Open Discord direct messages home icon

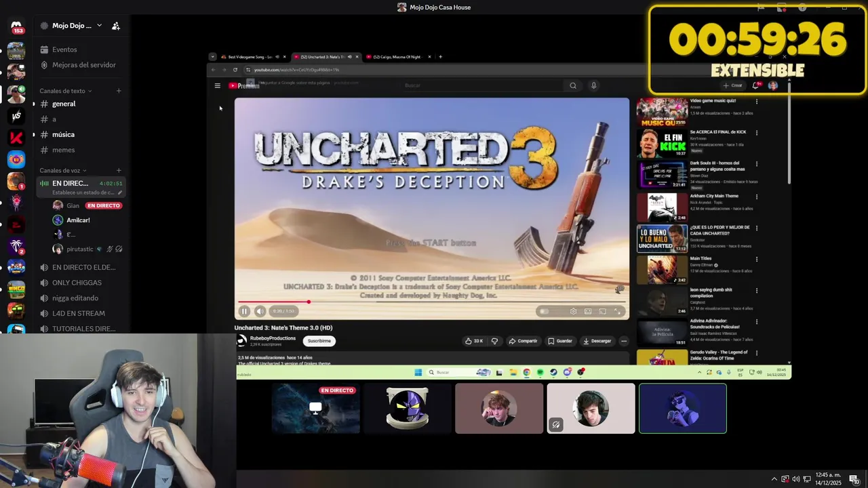pos(16,27)
